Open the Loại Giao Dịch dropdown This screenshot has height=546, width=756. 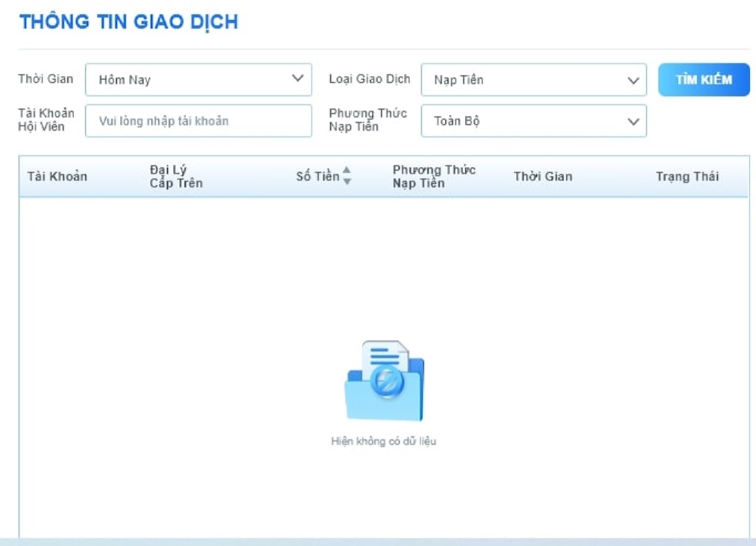pos(533,80)
